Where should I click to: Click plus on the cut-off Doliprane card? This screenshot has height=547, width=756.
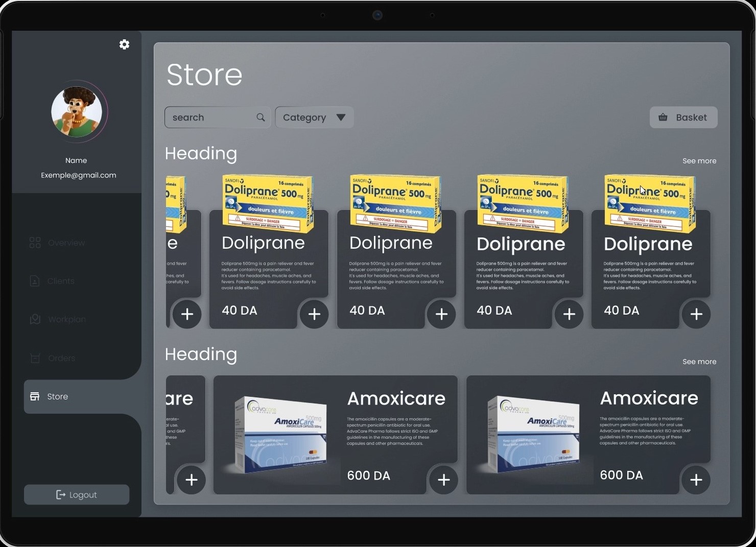click(187, 314)
